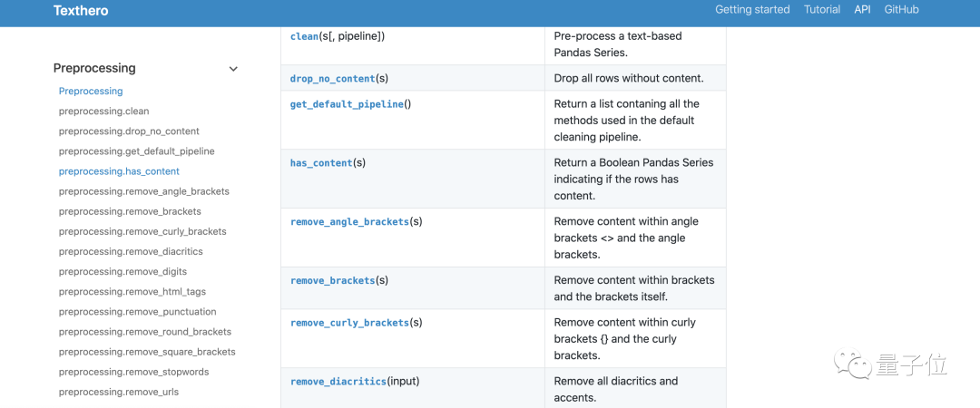This screenshot has width=980, height=408.
Task: Open preprocessing.clean in sidebar
Action: click(103, 112)
